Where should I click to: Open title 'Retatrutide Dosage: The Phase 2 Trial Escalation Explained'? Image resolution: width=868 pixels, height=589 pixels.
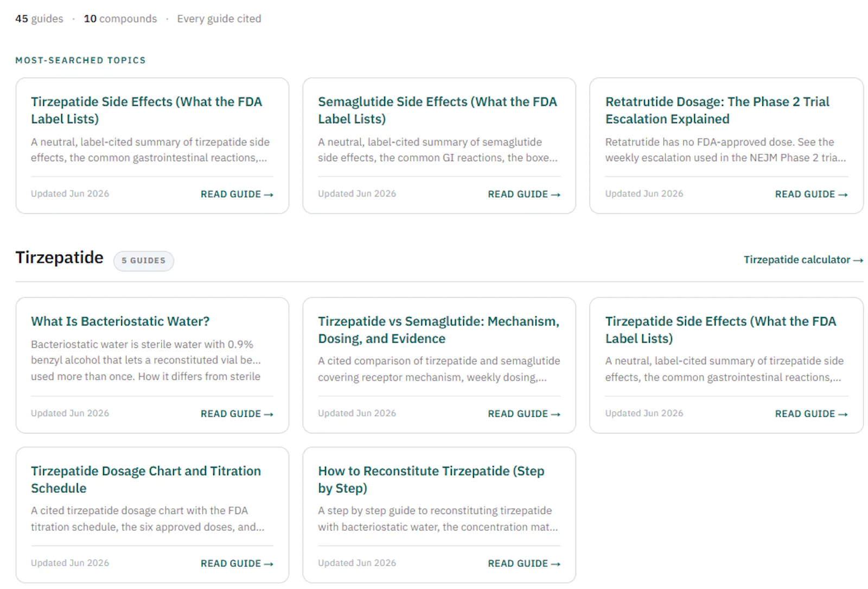pyautogui.click(x=717, y=110)
